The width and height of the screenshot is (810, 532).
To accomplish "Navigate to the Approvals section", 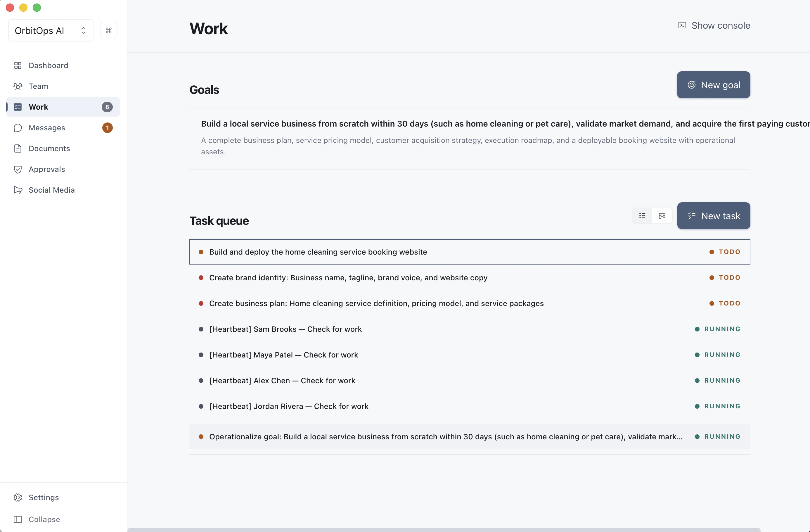I will (x=47, y=169).
